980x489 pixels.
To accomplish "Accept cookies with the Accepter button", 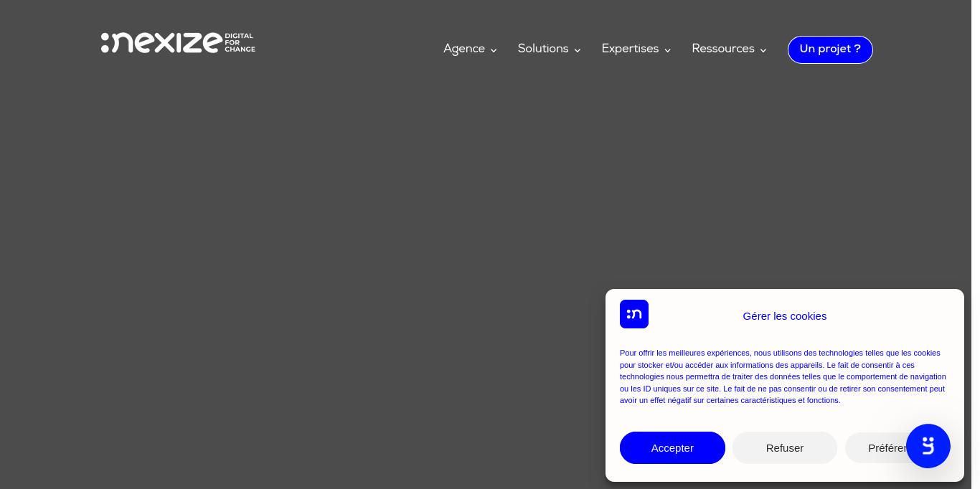I will point(672,447).
